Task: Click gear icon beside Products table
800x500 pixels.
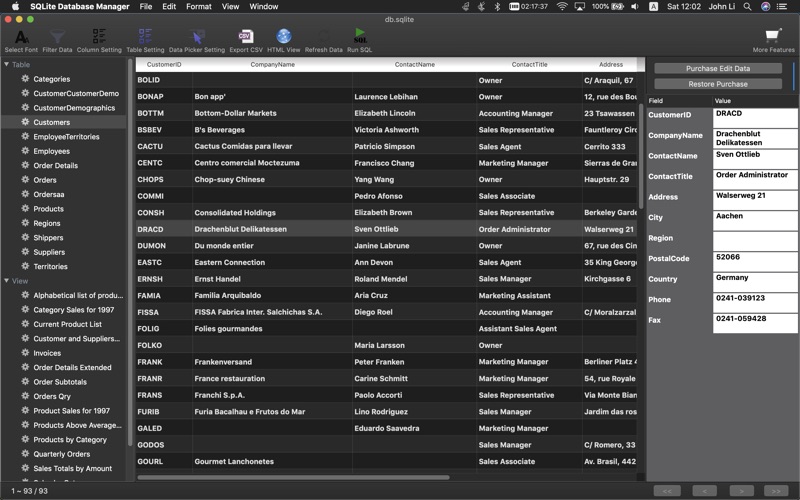Action: (x=25, y=208)
